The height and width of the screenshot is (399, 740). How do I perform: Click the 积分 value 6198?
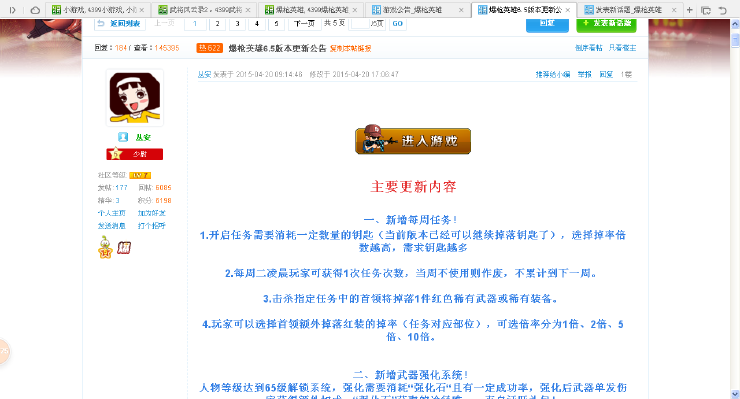163,200
